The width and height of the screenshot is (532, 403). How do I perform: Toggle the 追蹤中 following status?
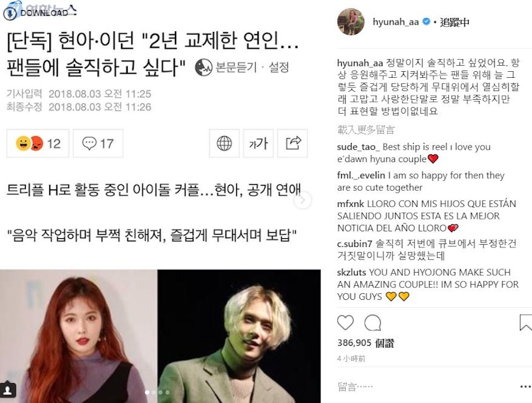(455, 22)
